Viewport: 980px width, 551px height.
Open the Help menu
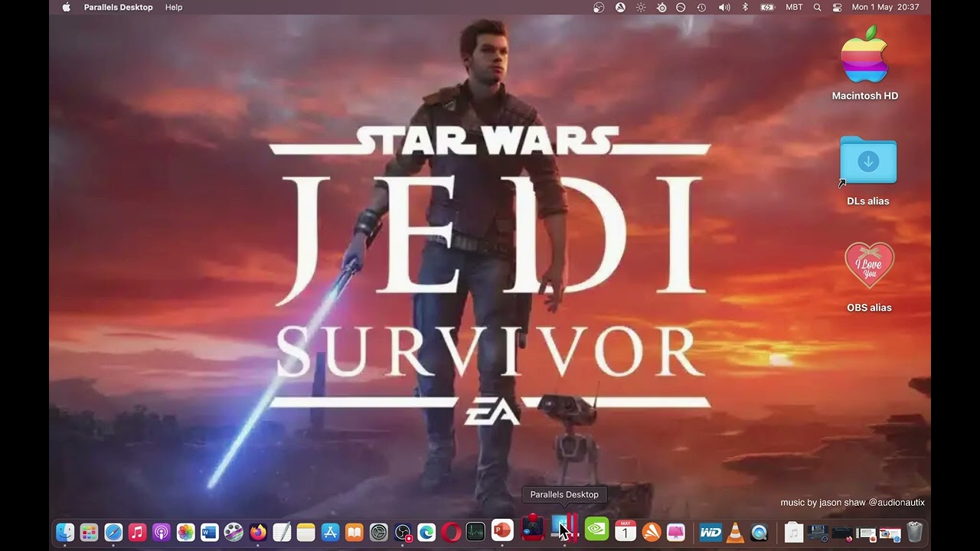coord(174,7)
